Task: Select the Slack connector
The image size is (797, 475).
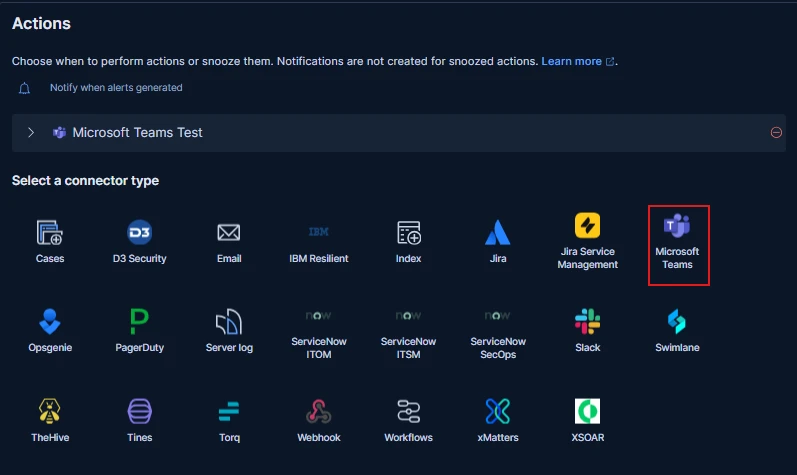Action: 588,331
